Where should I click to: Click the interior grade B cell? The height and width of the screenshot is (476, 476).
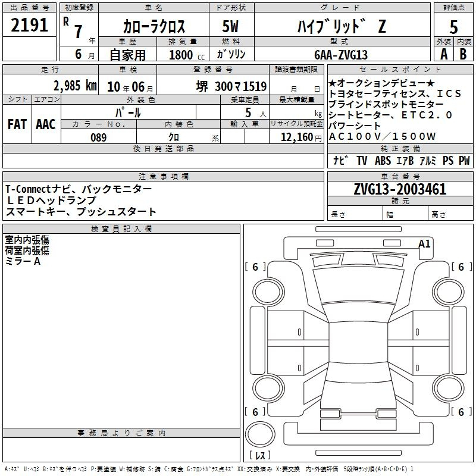tap(464, 54)
